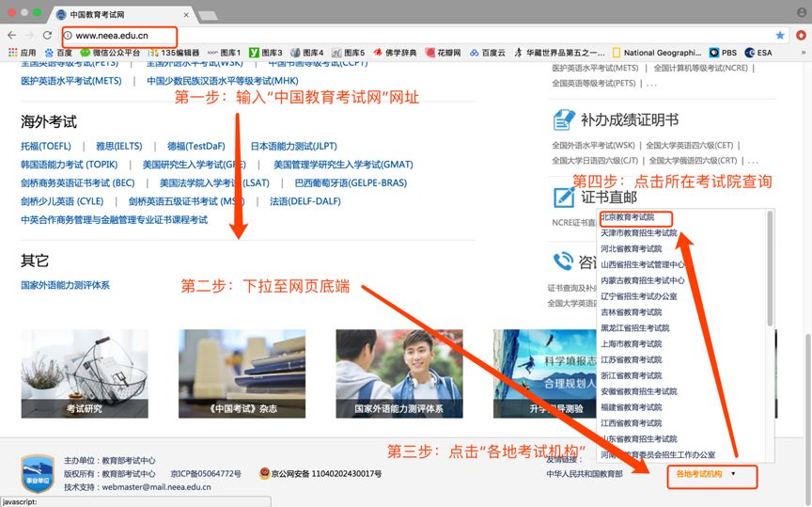Close the 中国教育考试网 tab
This screenshot has height=507, width=812.
tap(186, 15)
